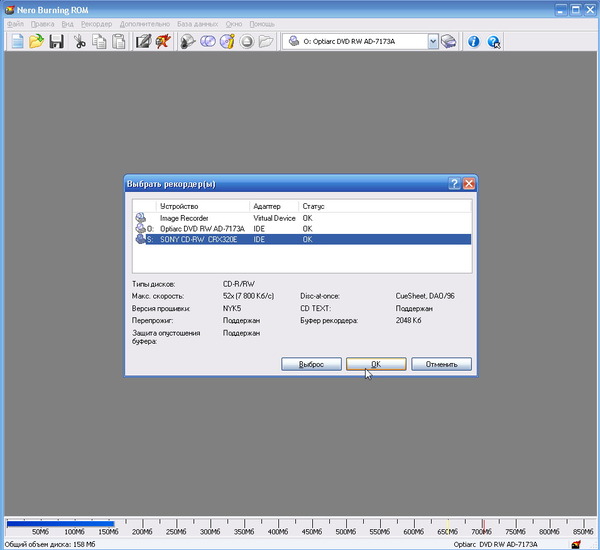Open the Рекордер menu
600x550 pixels.
[x=96, y=24]
